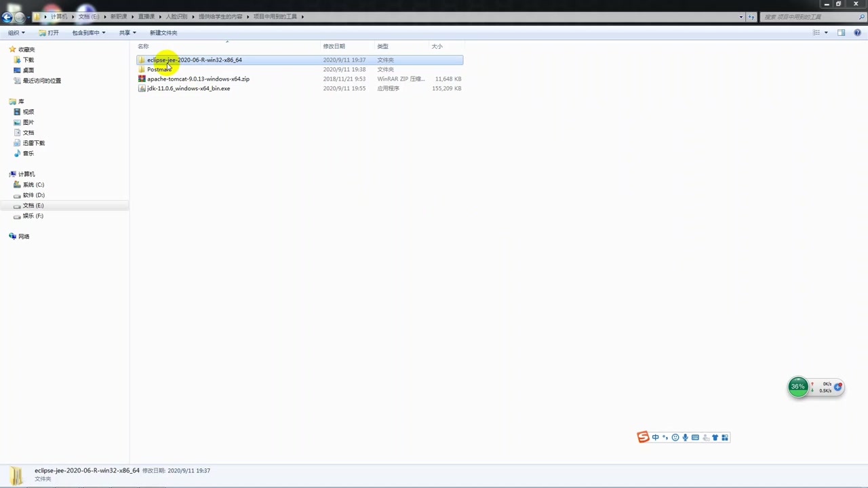The image size is (868, 488).
Task: Click Sogou voice input microphone icon
Action: point(685,437)
